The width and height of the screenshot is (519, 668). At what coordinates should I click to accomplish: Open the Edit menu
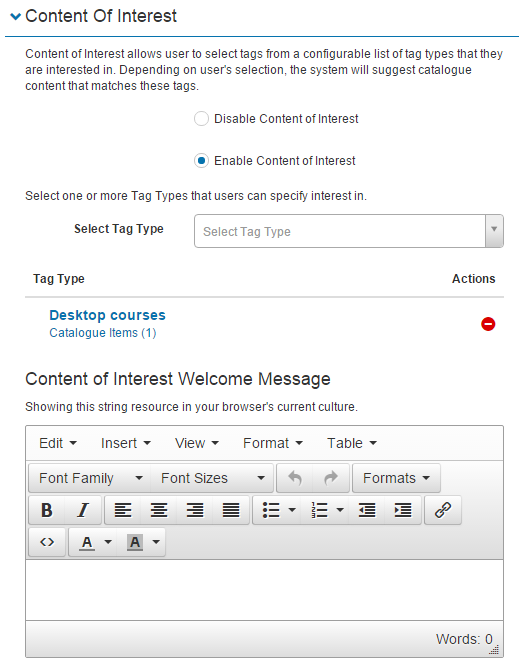58,443
